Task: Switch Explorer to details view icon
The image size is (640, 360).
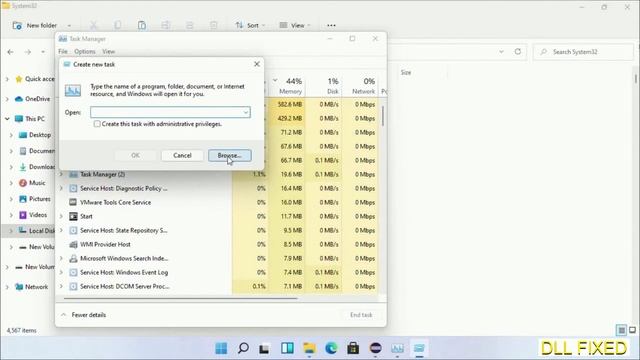Action: coord(621,330)
